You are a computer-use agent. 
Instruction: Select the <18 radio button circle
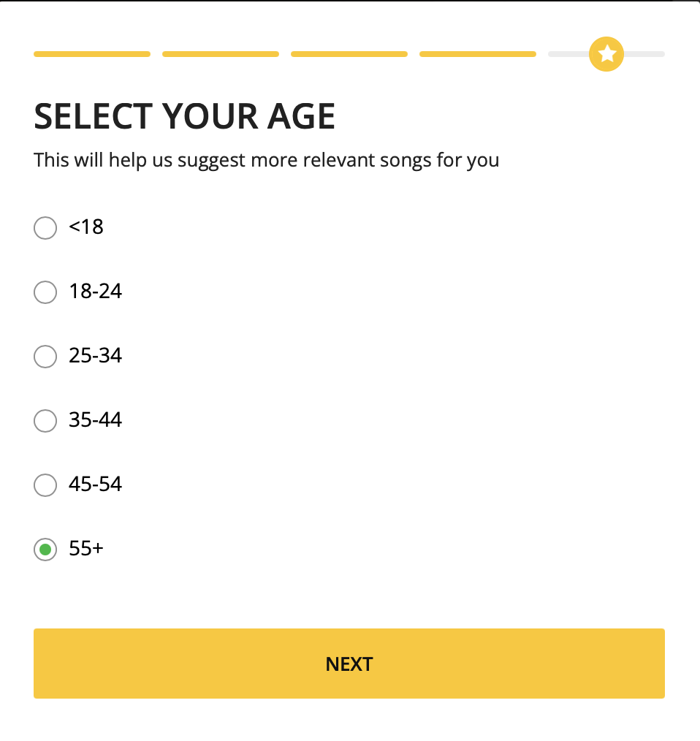(x=45, y=228)
